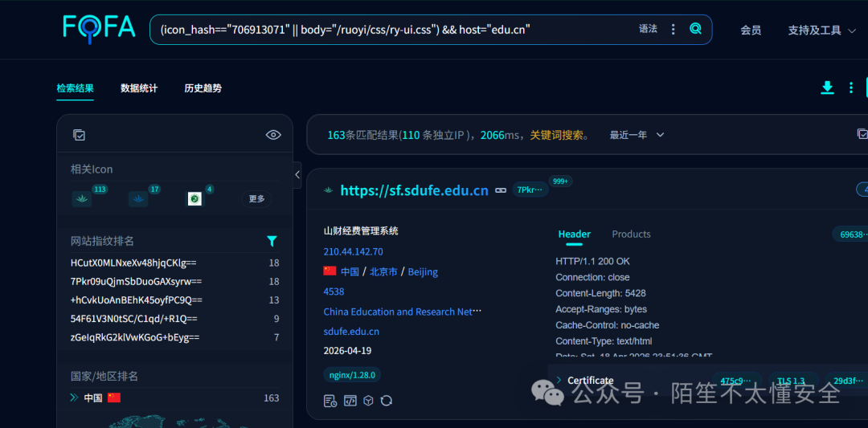Select the icon with 113 matches
Viewport: 868px width, 428px height.
[x=81, y=198]
